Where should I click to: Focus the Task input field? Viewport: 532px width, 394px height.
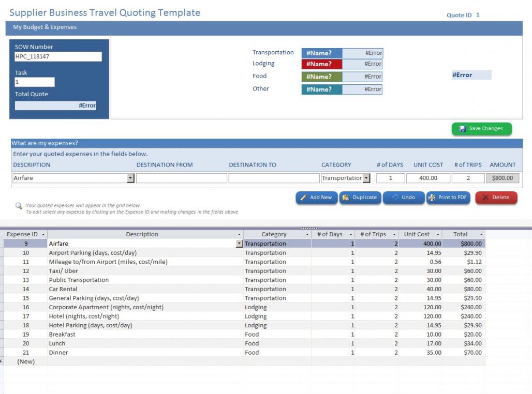point(35,82)
